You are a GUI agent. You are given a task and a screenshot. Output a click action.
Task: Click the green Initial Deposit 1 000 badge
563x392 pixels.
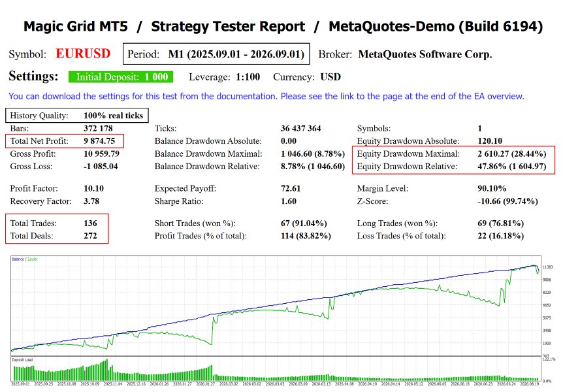[x=121, y=77]
